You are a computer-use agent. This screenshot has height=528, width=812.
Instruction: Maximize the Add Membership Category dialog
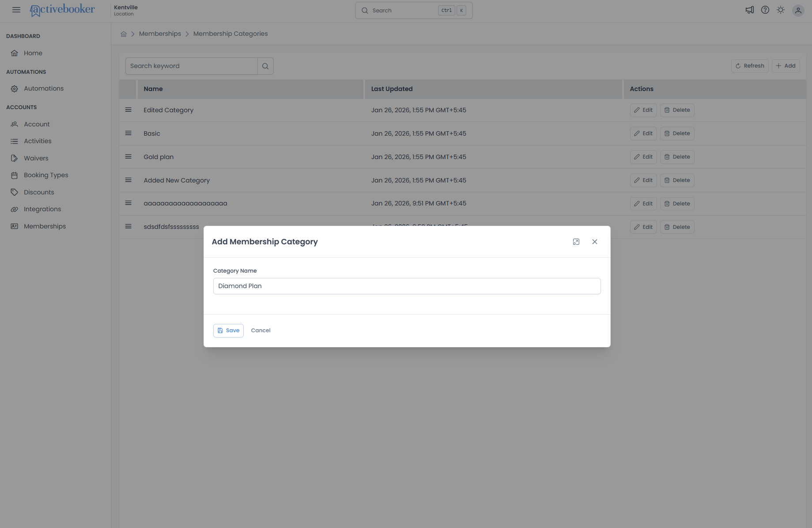[x=576, y=242]
